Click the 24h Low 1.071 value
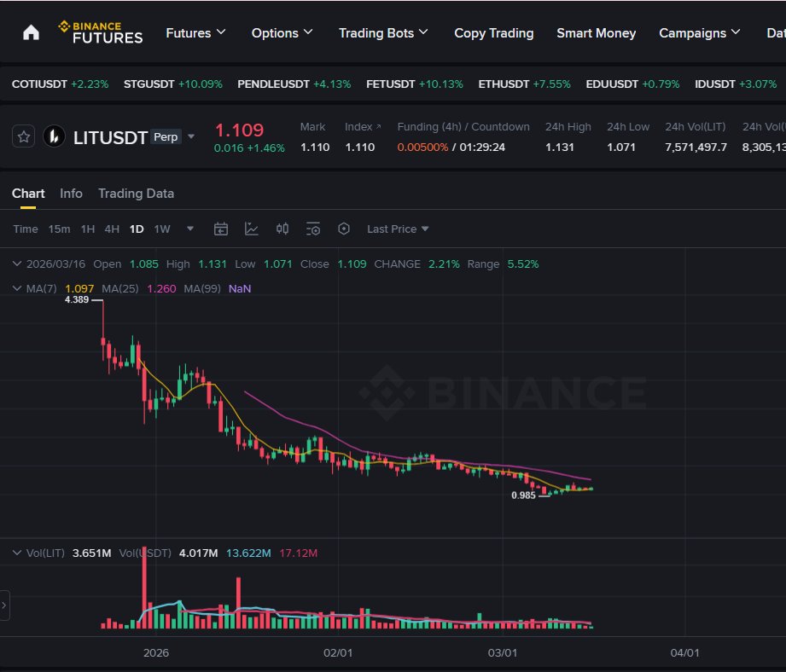Screen dimensions: 786x672 621,148
